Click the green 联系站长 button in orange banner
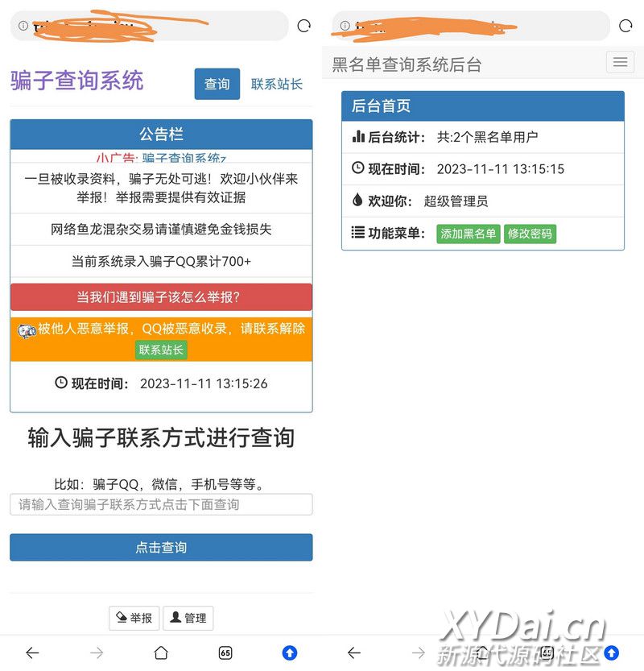The width and height of the screenshot is (644, 671). 161,350
